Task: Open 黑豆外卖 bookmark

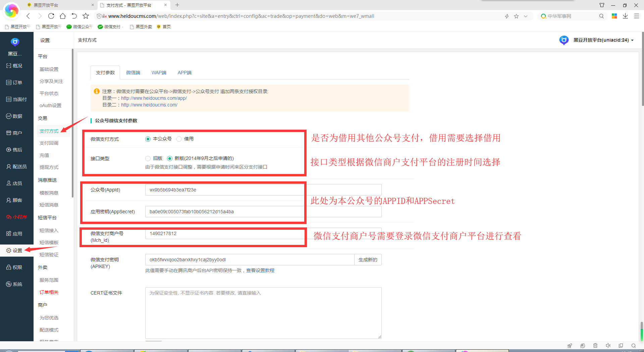Action: tap(141, 27)
